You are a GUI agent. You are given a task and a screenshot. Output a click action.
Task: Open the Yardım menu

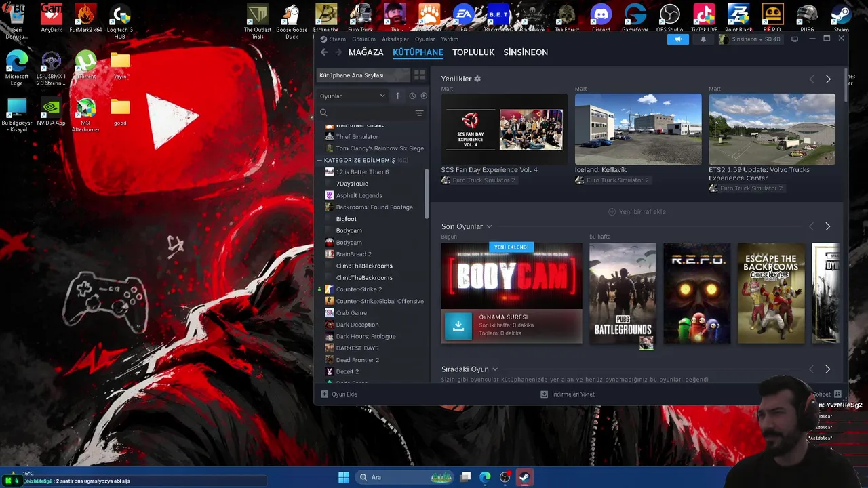450,39
